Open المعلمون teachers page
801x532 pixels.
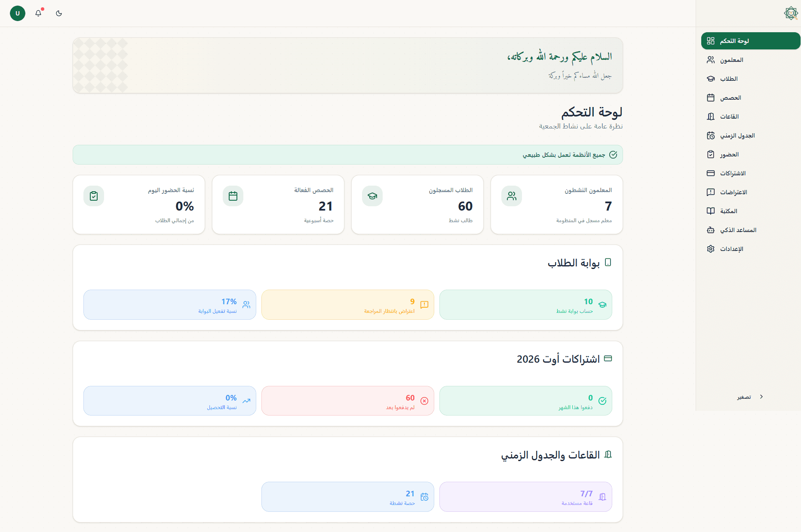(751, 60)
